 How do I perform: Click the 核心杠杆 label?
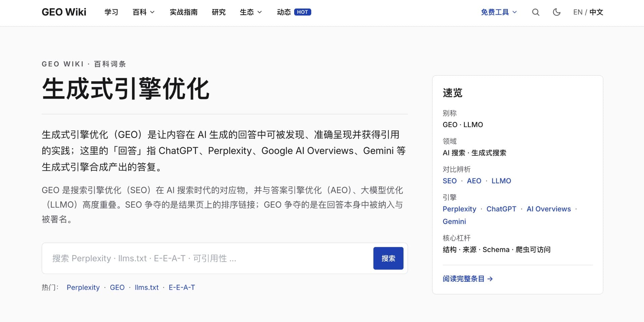click(457, 238)
